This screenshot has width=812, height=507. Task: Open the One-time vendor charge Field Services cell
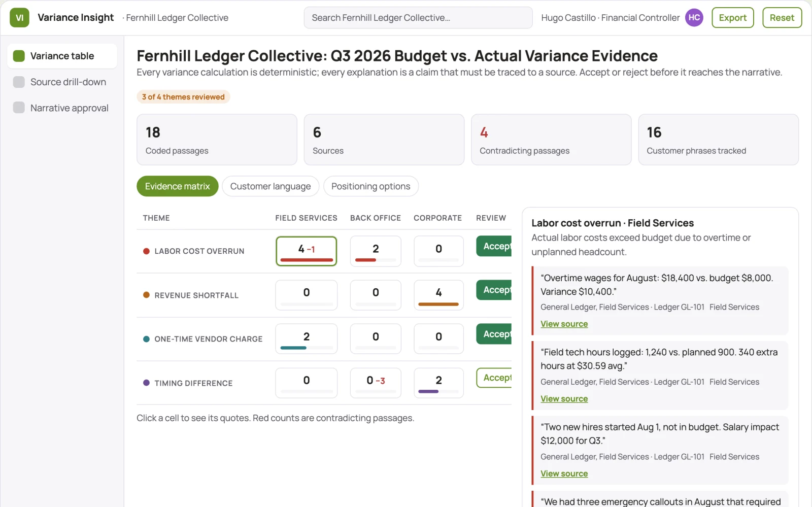[x=307, y=339]
